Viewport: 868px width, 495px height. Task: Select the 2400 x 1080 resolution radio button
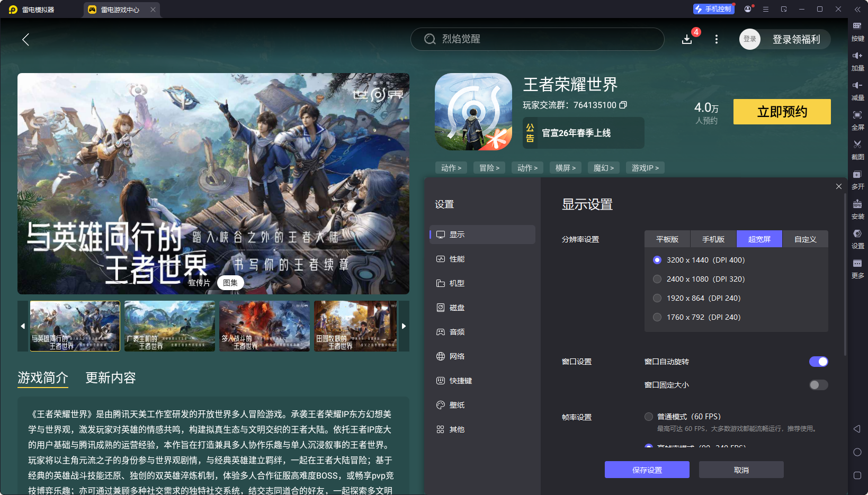pos(657,279)
